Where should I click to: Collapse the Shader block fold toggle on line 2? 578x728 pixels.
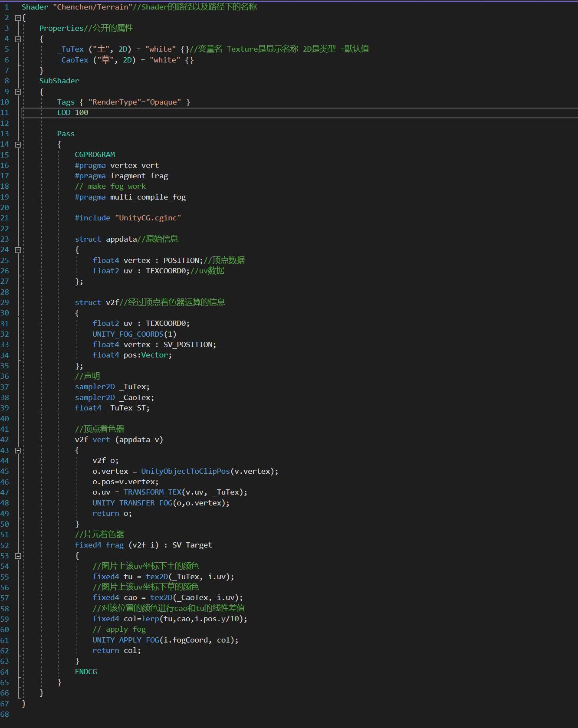click(18, 18)
